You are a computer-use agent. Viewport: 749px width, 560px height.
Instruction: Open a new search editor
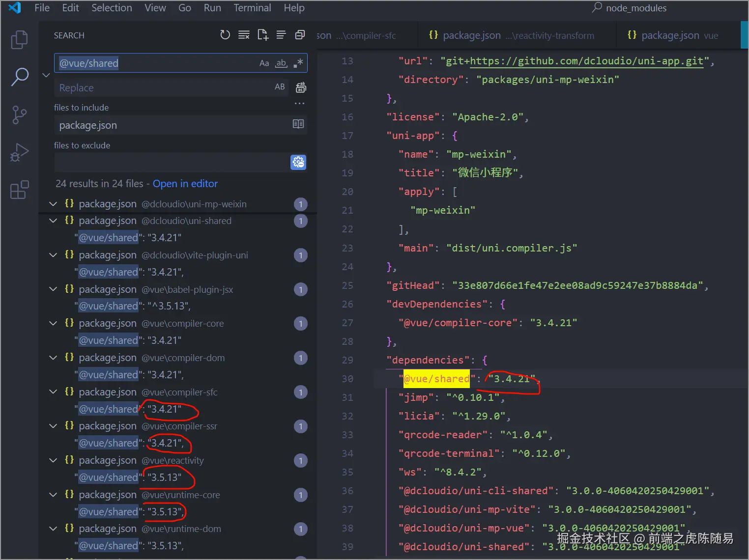click(262, 35)
